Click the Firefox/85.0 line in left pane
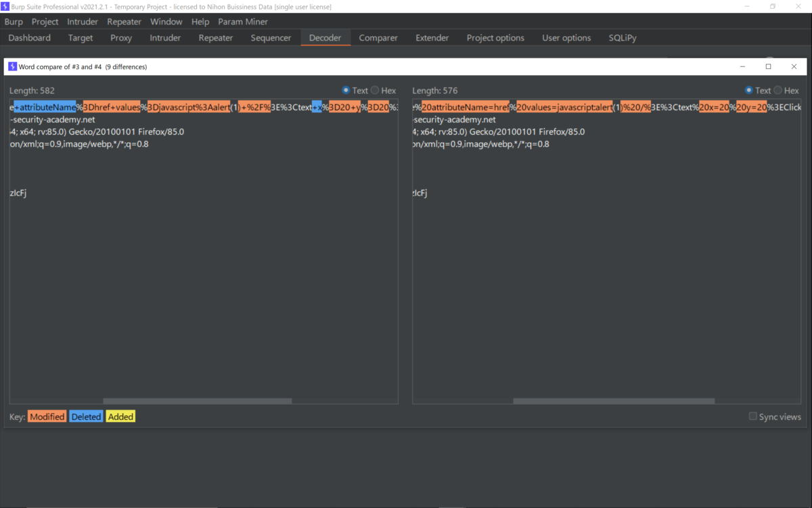Screen dimensions: 812x508 [97, 131]
